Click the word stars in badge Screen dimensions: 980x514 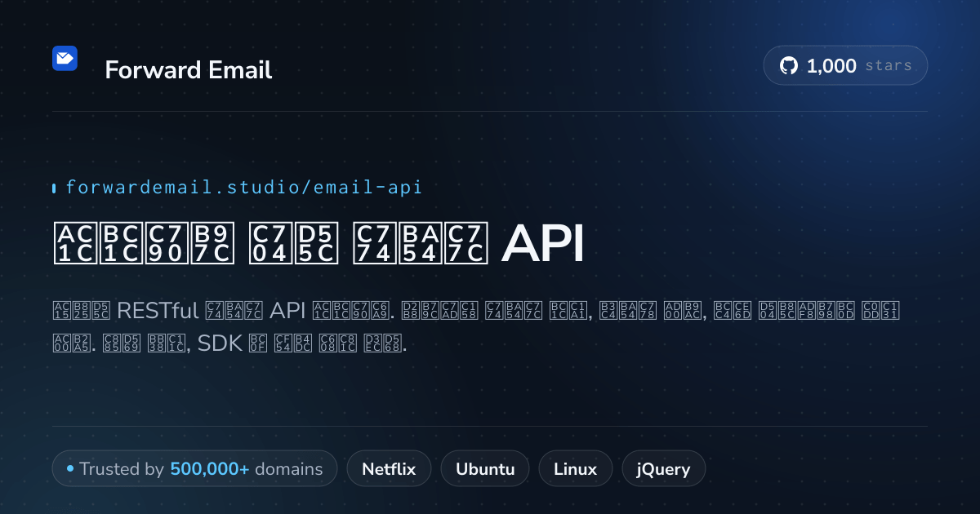(887, 66)
